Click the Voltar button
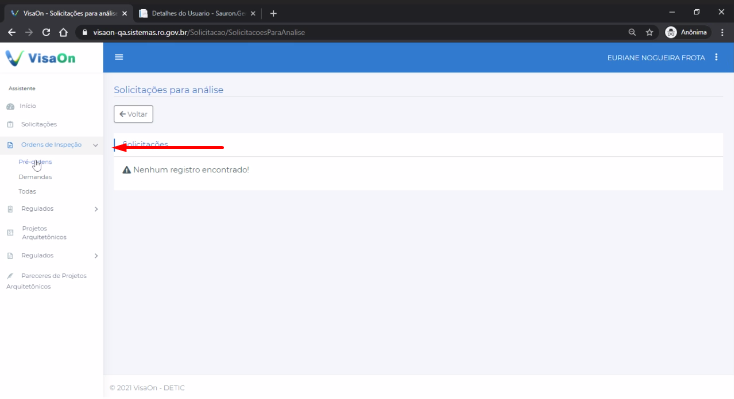734x399 pixels. click(x=133, y=114)
